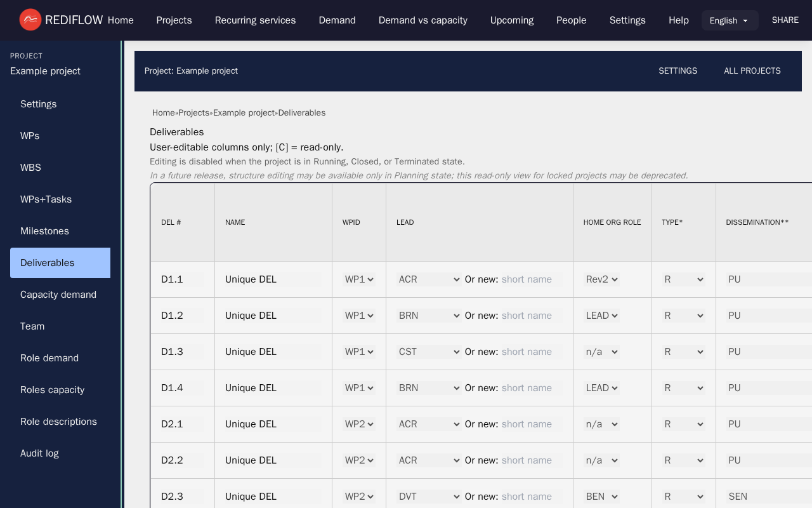Navigate to Capacity demand in the sidebar
This screenshot has height=508, width=812.
coord(58,295)
